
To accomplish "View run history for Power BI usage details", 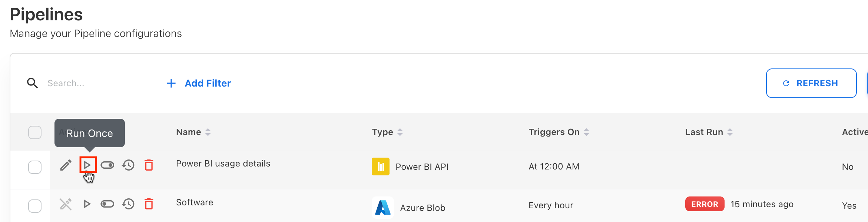I will (128, 165).
